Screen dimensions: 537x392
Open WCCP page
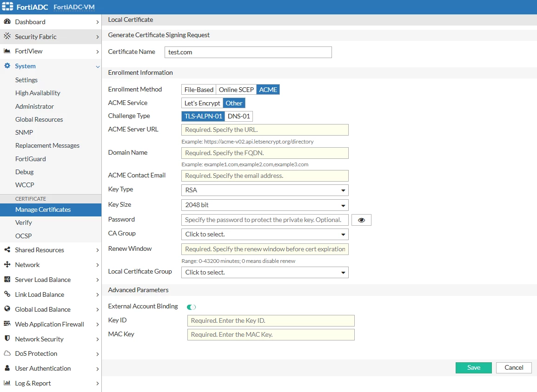pos(25,185)
